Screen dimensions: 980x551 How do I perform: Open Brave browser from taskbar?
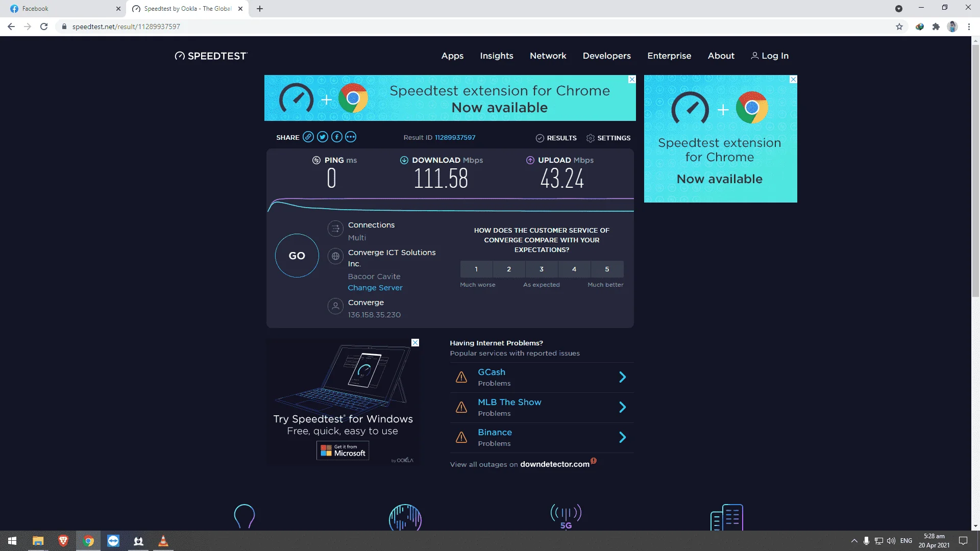[x=63, y=541]
